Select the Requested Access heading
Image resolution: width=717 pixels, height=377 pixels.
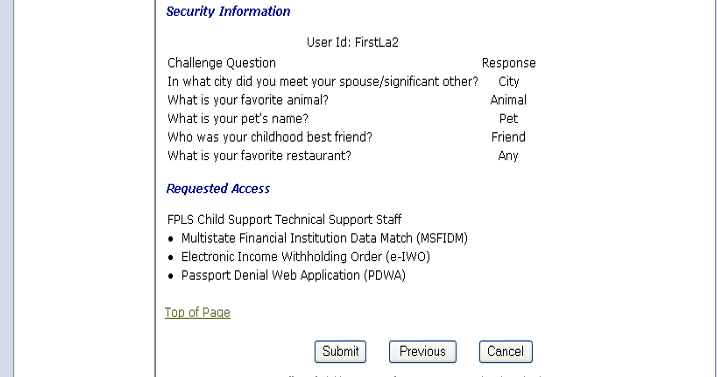(x=218, y=188)
